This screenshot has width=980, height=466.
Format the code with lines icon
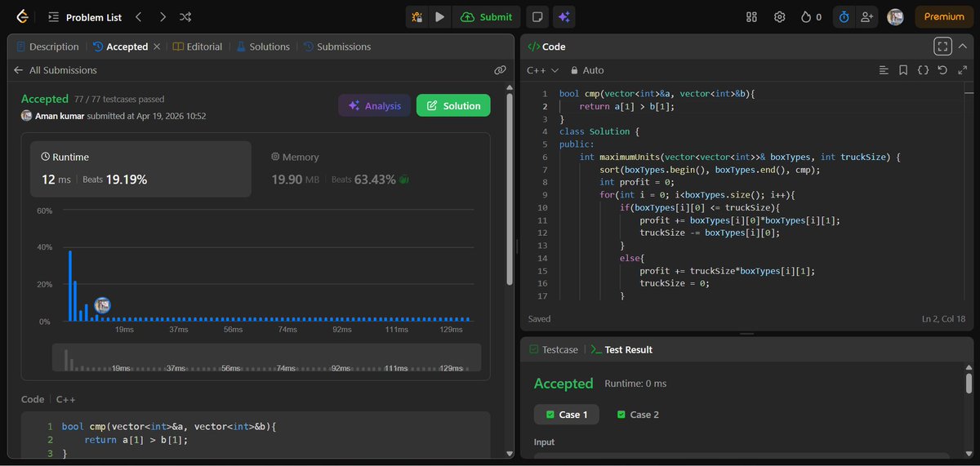884,70
